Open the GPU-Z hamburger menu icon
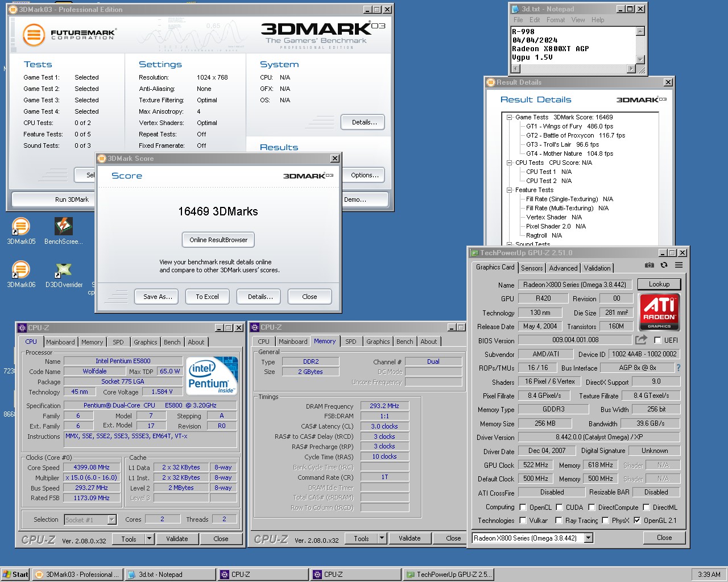728x582 pixels. pos(679,265)
